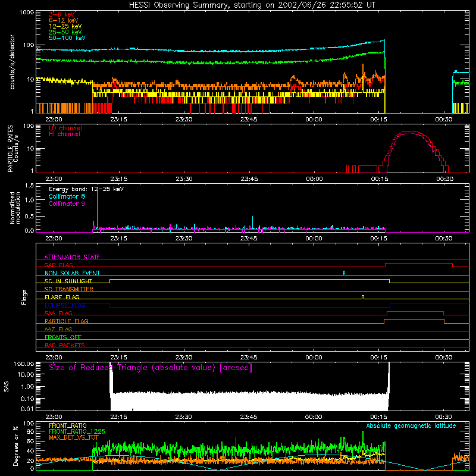The width and height of the screenshot is (476, 476).
Task: Click the SC_IN_SUNLIGHT flag label
Action: [x=68, y=281]
